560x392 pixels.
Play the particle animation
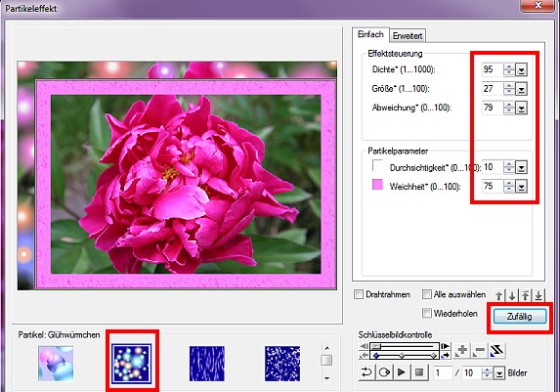pos(402,372)
